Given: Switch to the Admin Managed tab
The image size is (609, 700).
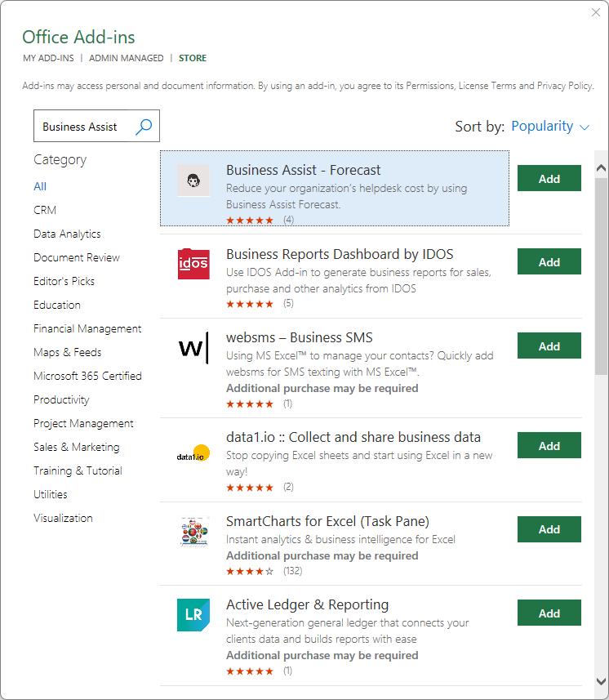Looking at the screenshot, I should [127, 58].
